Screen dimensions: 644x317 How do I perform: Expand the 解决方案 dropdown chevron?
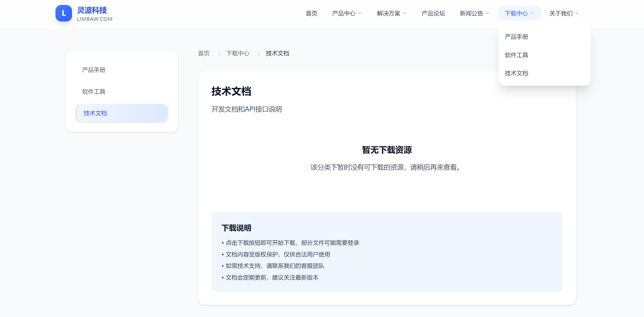tap(405, 13)
